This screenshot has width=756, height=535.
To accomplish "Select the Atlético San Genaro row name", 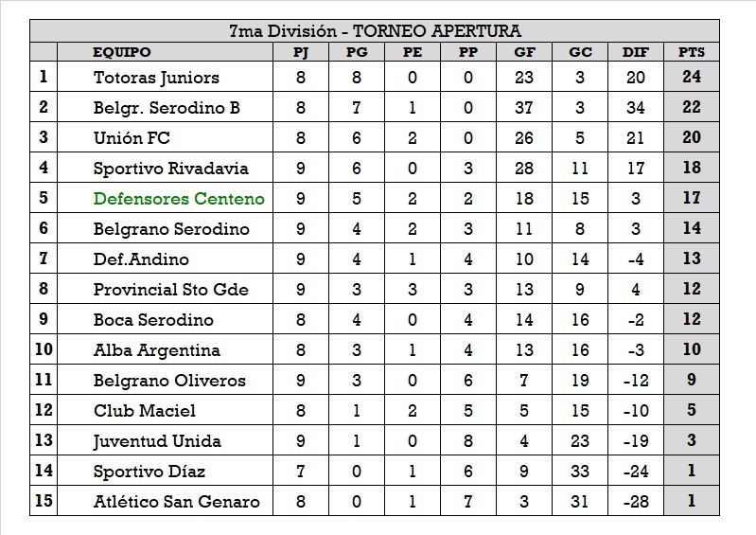I will [x=176, y=502].
